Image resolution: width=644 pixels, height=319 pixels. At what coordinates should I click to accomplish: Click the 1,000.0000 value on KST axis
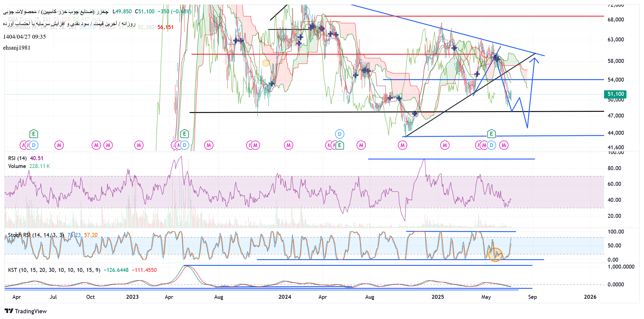[x=621, y=267]
